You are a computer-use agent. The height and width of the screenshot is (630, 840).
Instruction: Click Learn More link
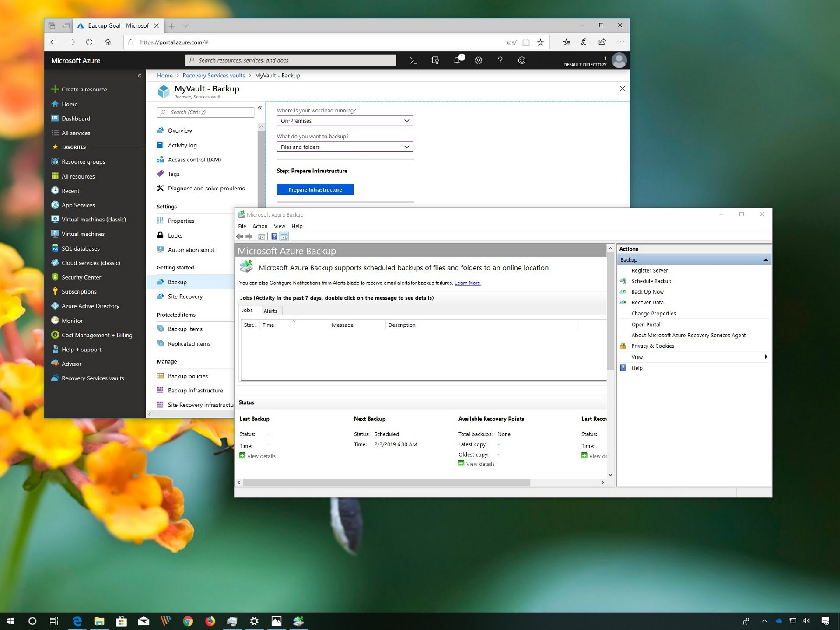[467, 283]
